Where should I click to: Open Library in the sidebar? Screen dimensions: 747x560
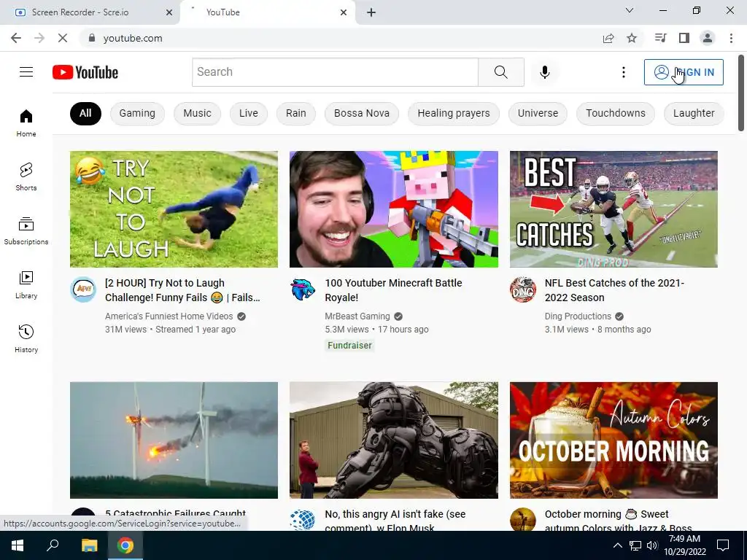point(26,285)
